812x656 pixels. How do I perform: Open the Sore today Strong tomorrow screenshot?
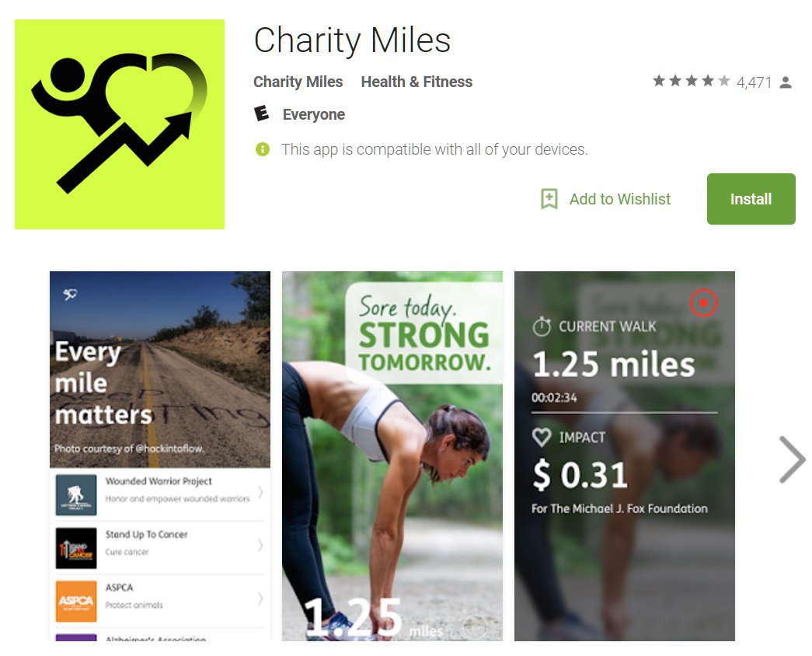(392, 456)
